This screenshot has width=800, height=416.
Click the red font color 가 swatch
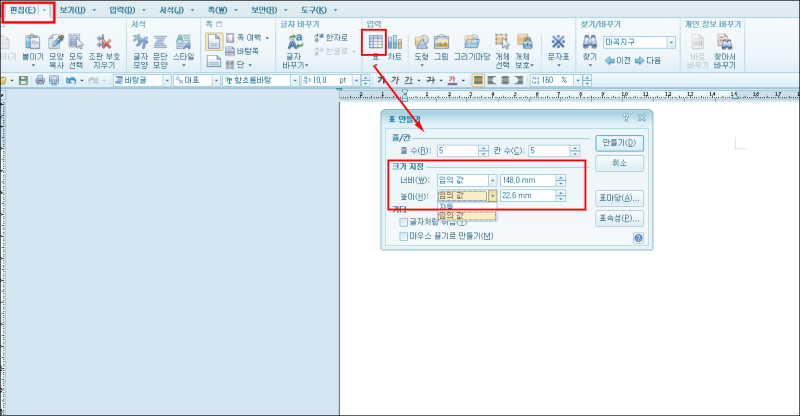click(452, 80)
